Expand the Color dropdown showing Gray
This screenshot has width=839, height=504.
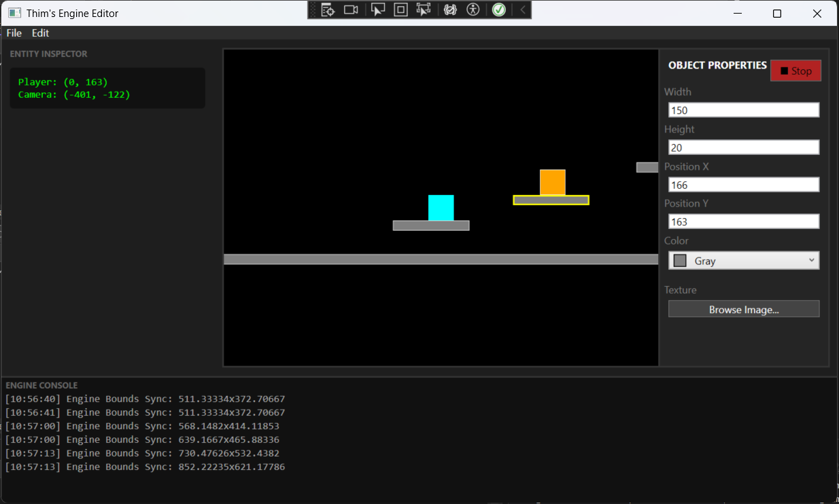point(743,261)
